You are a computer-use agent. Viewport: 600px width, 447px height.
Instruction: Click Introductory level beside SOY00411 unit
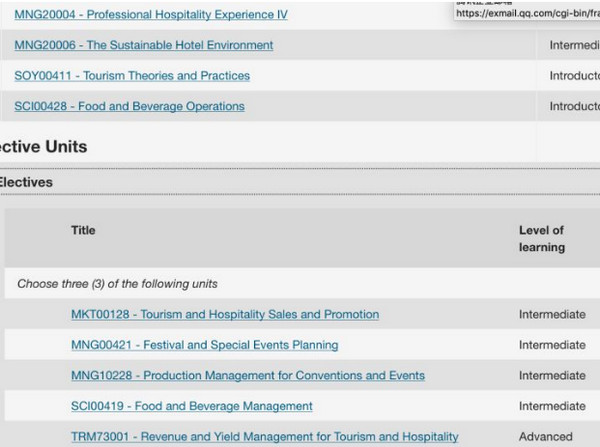pos(574,76)
